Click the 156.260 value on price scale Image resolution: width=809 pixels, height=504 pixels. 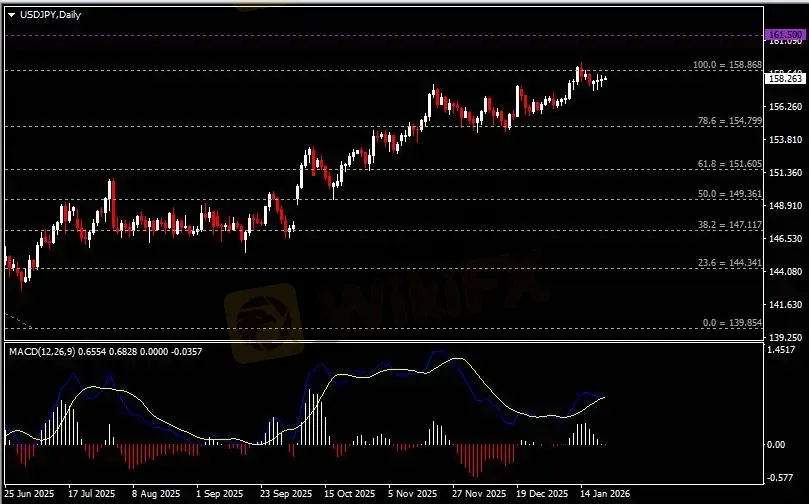click(783, 106)
